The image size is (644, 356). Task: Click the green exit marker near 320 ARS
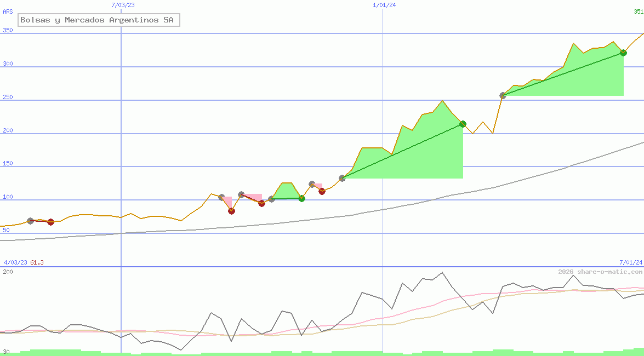point(623,53)
